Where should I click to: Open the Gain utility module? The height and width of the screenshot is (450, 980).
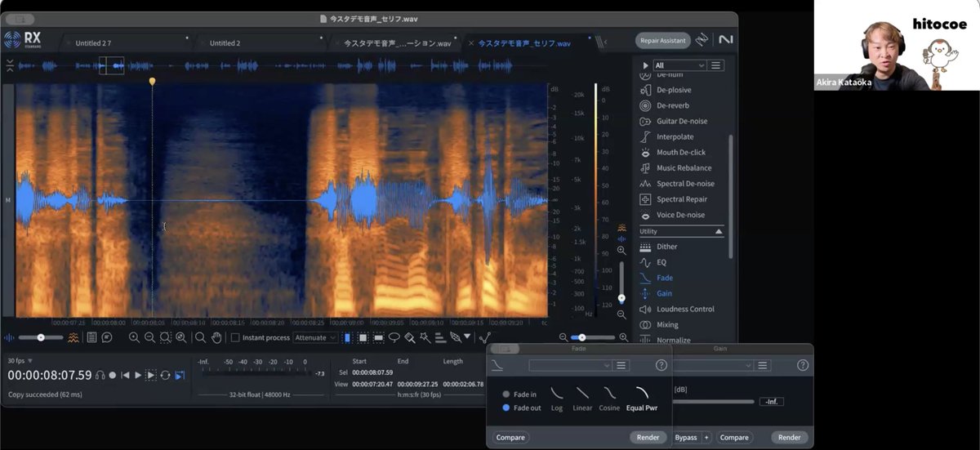(657, 293)
